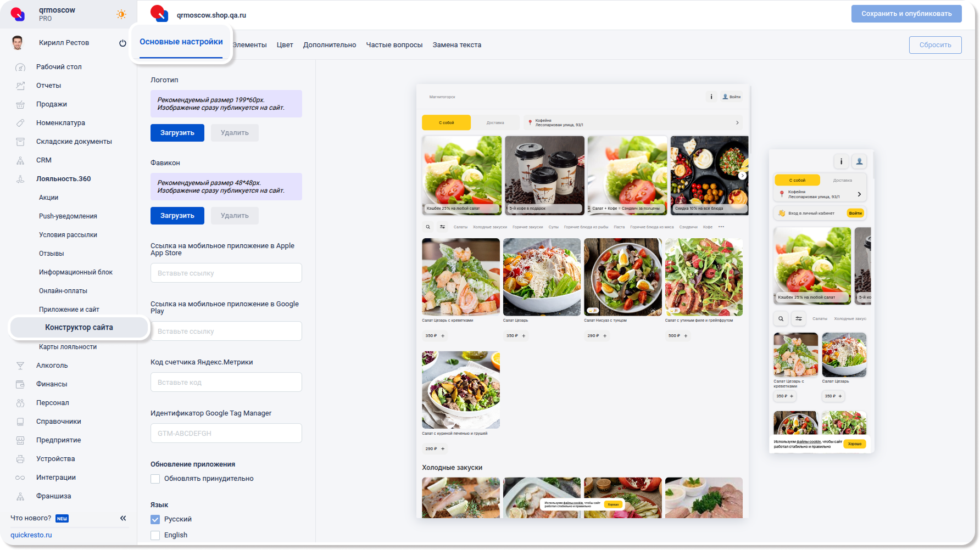Open quickresto.ru link
The width and height of the screenshot is (980, 550).
coord(31,535)
